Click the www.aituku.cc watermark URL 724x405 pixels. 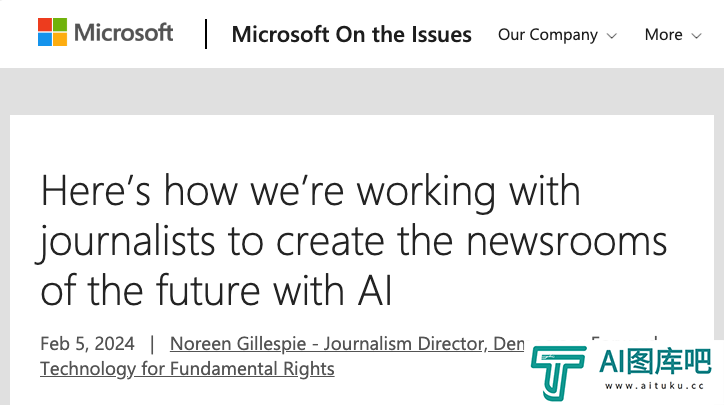655,386
